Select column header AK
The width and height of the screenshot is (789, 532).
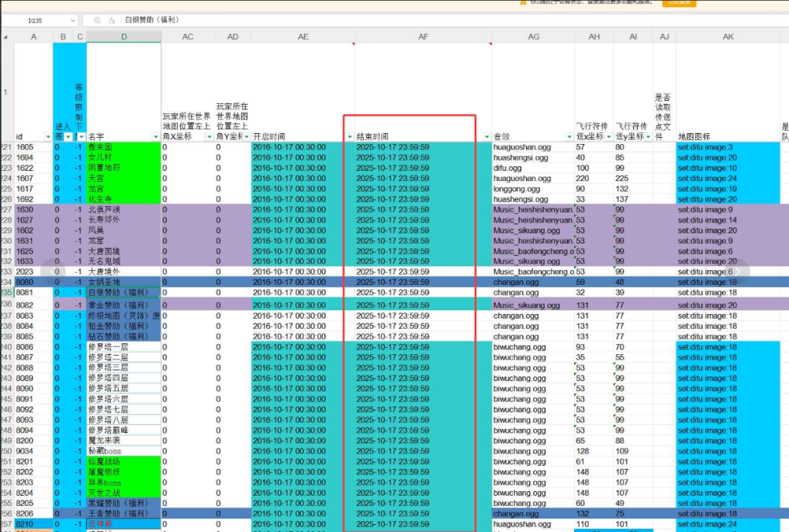[727, 37]
